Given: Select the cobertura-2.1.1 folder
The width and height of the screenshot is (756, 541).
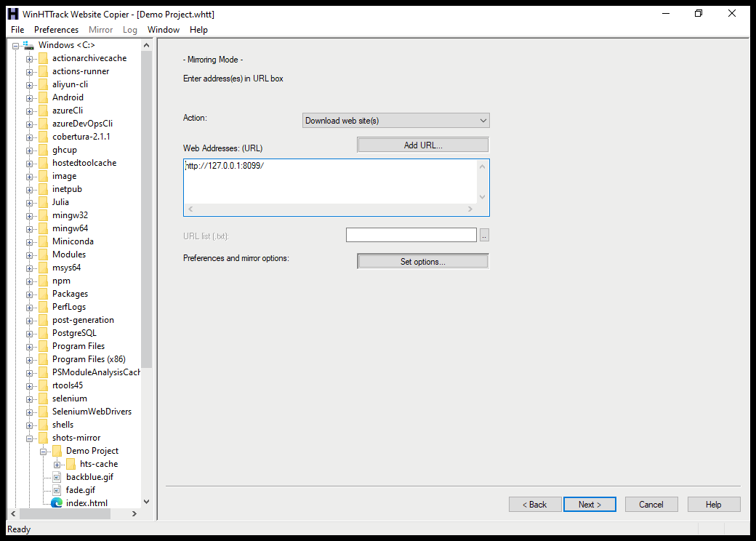Looking at the screenshot, I should [x=81, y=137].
